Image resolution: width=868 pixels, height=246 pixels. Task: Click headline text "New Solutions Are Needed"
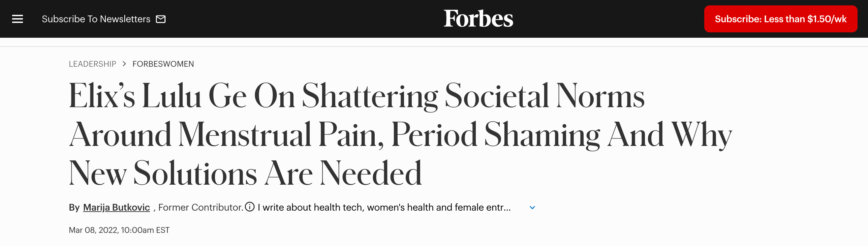tap(245, 174)
